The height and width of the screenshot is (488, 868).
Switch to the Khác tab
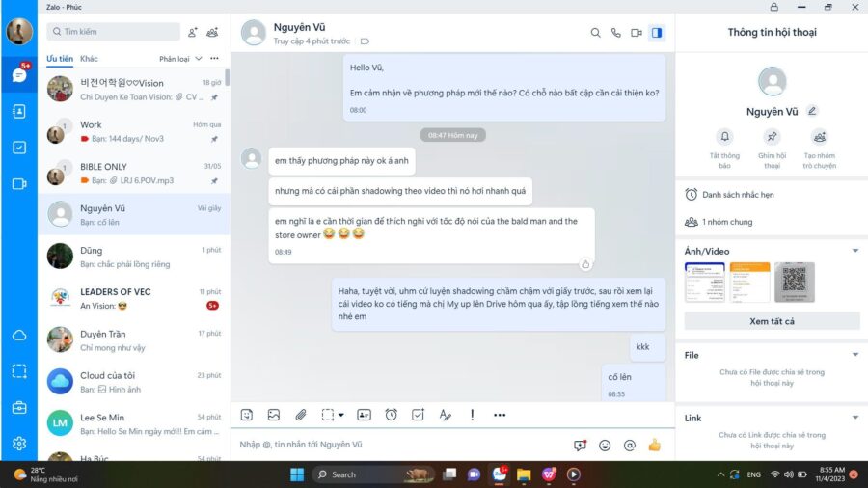89,59
